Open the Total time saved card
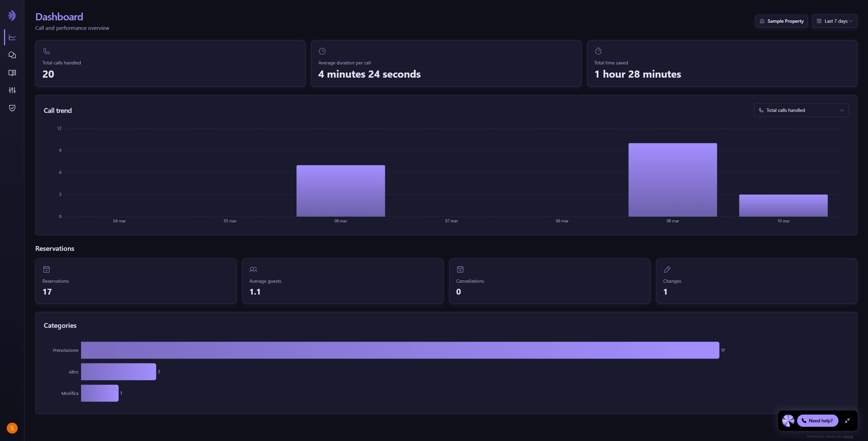The height and width of the screenshot is (441, 868). pyautogui.click(x=722, y=63)
